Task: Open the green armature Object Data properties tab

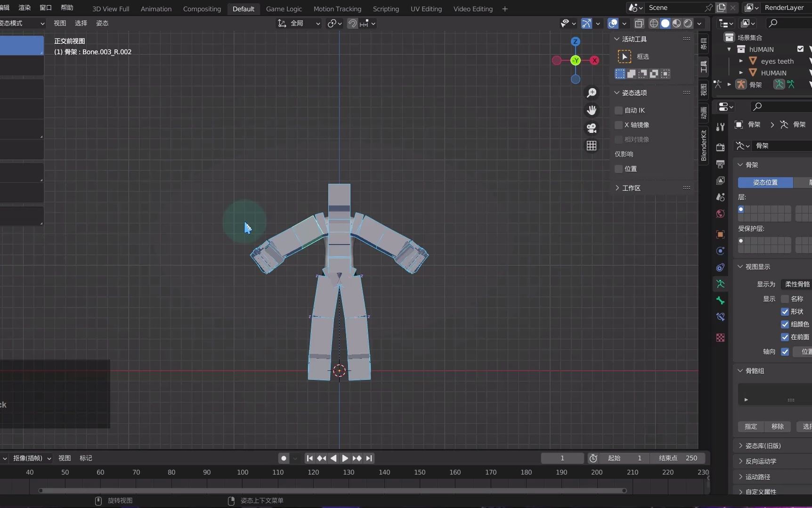Action: (x=720, y=284)
